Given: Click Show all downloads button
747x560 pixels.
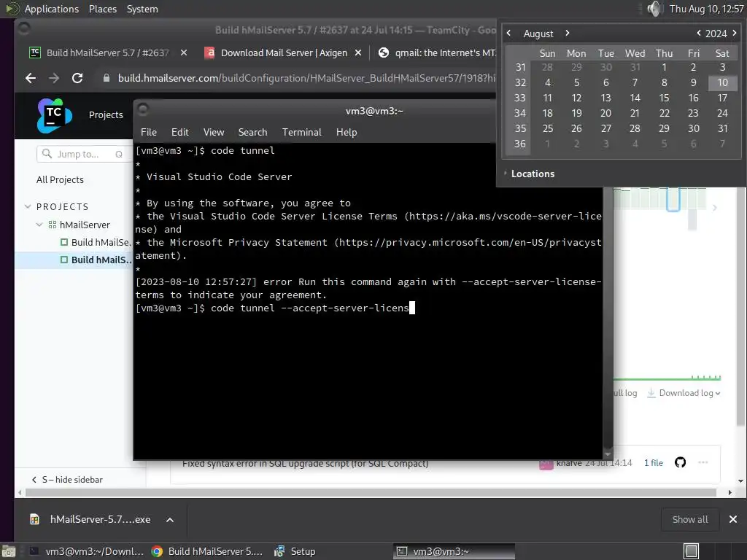Looking at the screenshot, I should tap(690, 519).
